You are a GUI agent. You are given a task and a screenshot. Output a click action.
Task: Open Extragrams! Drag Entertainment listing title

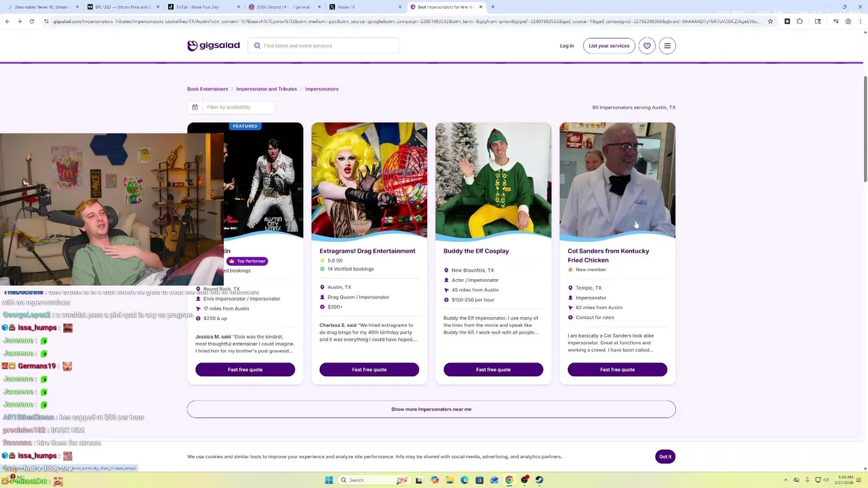click(368, 251)
